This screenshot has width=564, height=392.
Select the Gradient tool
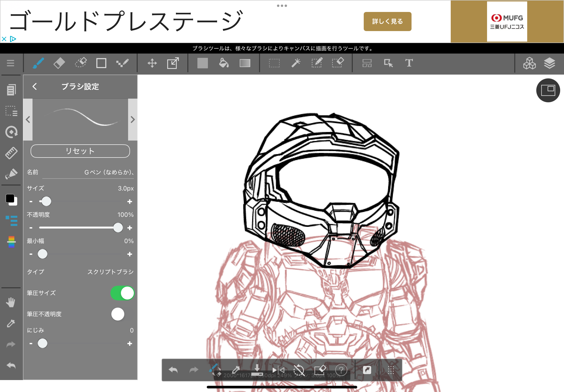pos(245,63)
